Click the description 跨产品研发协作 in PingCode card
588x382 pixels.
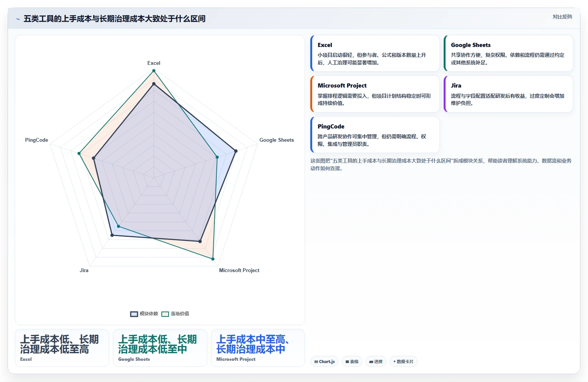point(372,140)
